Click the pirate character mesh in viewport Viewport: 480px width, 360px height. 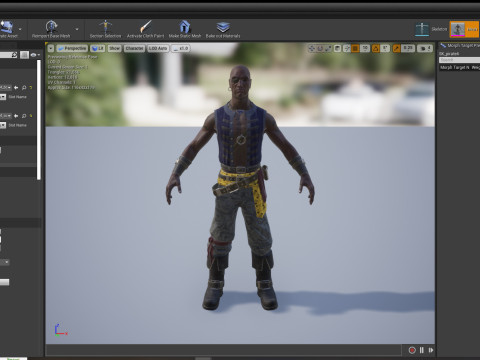tap(240, 187)
